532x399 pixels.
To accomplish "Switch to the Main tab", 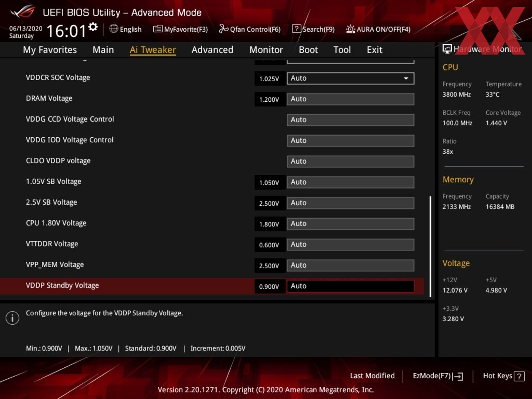I will click(103, 50).
